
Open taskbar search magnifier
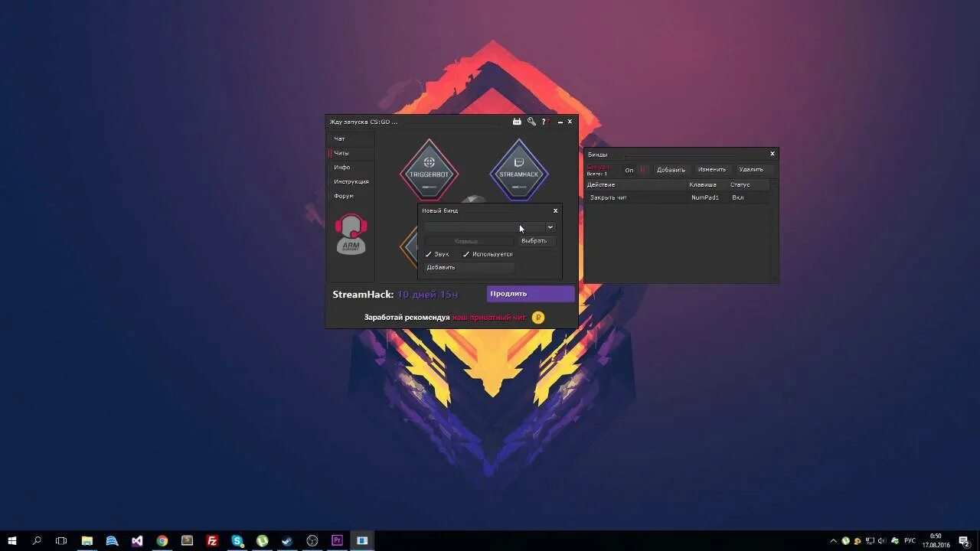point(37,540)
